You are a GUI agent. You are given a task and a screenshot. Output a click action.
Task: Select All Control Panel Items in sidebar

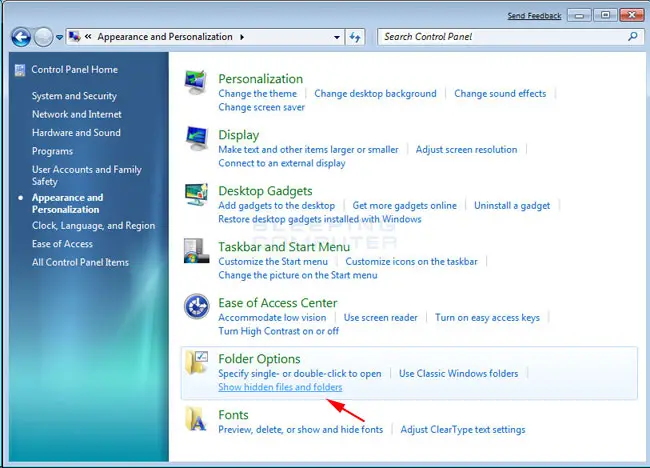pyautogui.click(x=80, y=262)
